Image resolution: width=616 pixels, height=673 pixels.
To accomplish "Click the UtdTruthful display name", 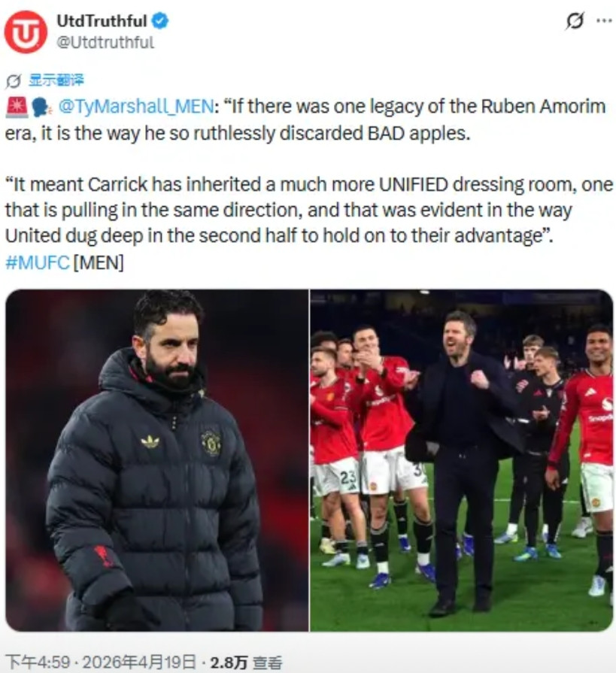I will coord(102,20).
